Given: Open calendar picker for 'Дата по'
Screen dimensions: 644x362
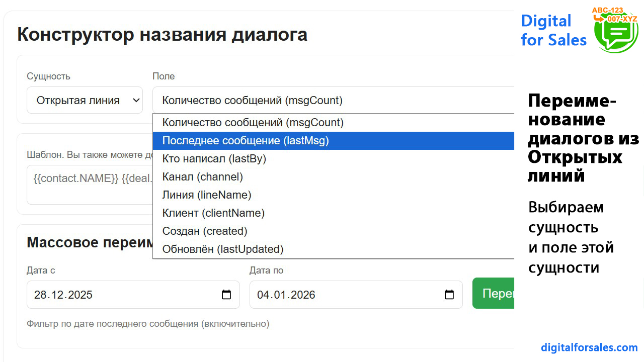Looking at the screenshot, I should [x=449, y=295].
